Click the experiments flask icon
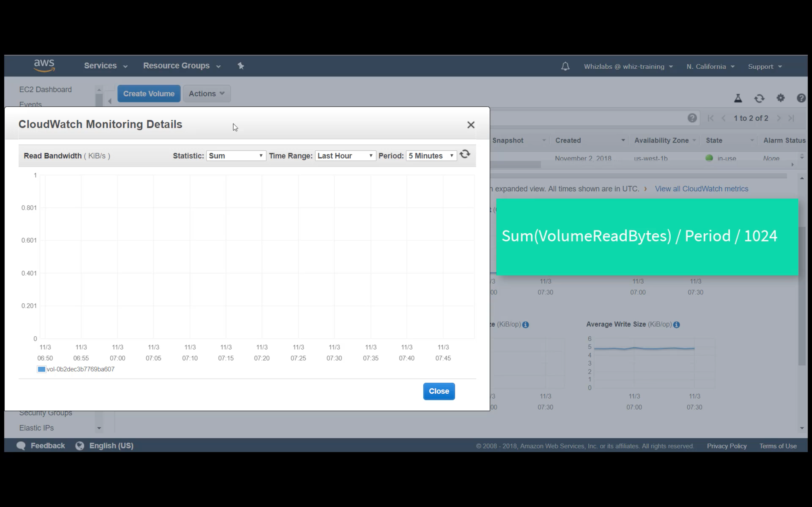The image size is (812, 507). [738, 98]
